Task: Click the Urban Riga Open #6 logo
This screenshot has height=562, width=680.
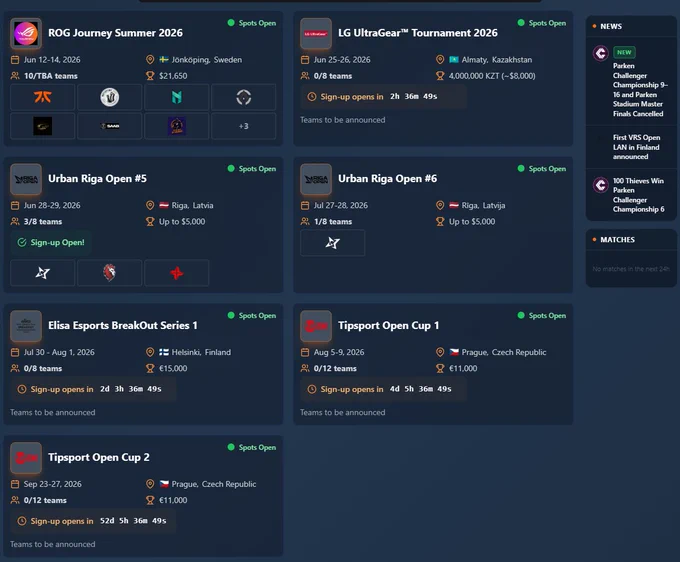Action: tap(316, 179)
